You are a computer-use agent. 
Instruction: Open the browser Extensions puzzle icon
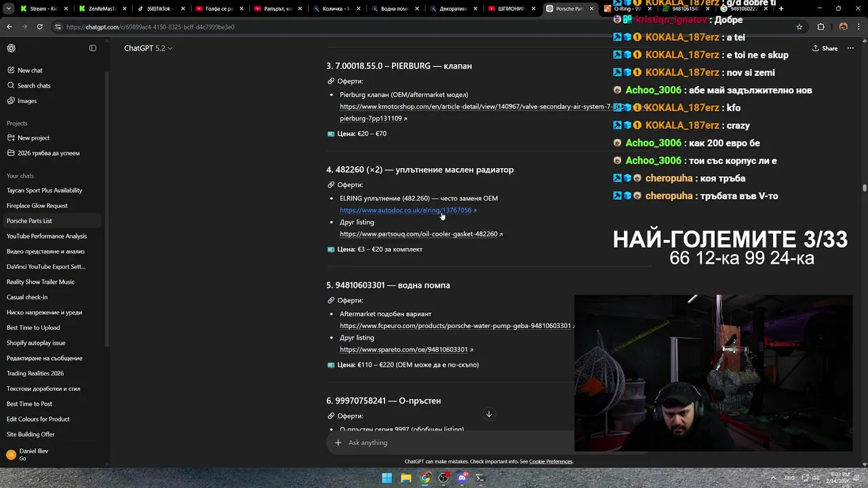(821, 27)
